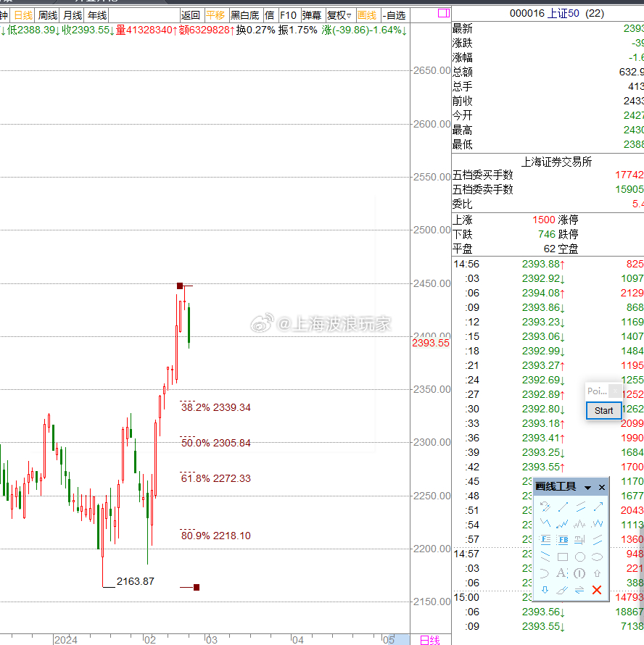Select the rectangle drawing tool
This screenshot has width=644, height=645.
tap(563, 557)
